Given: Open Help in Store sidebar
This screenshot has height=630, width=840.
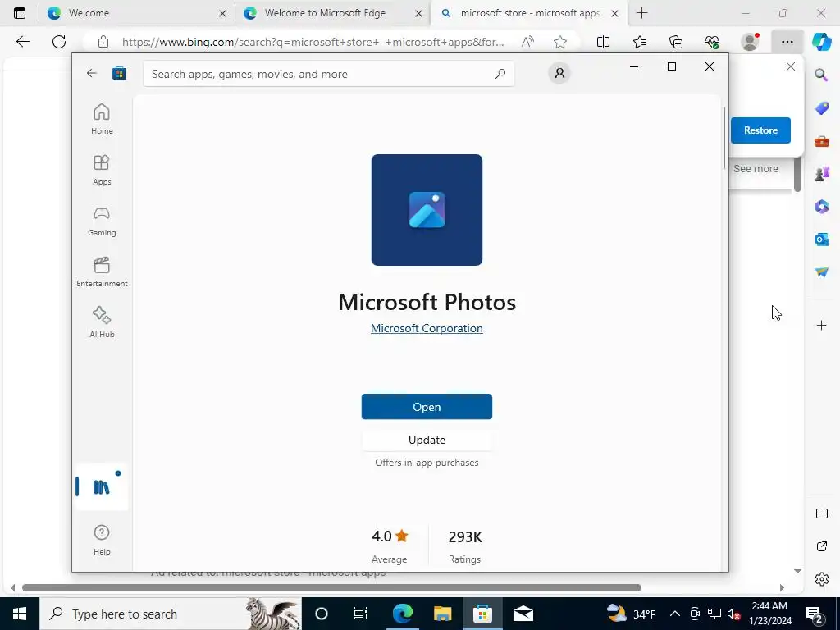Looking at the screenshot, I should [102, 540].
